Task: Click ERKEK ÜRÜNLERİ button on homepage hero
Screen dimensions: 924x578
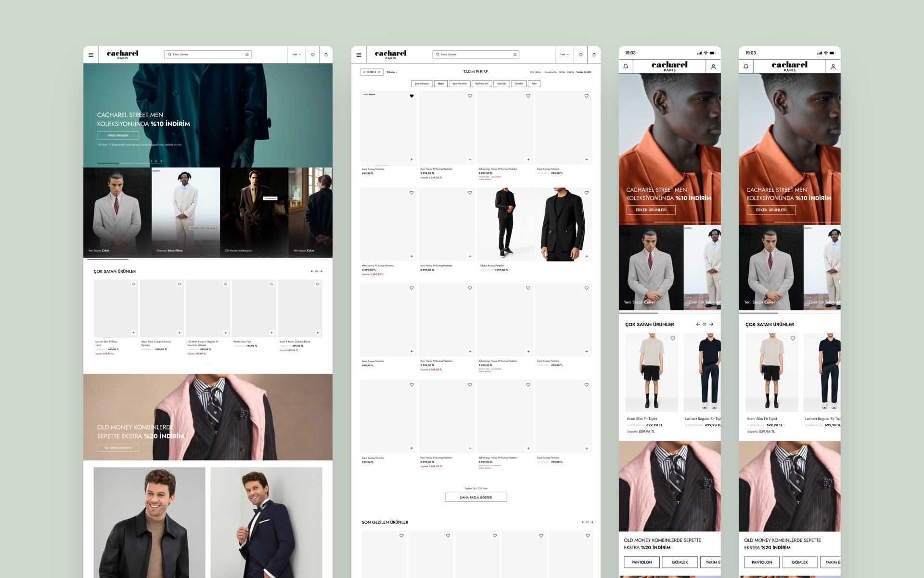Action: (118, 135)
